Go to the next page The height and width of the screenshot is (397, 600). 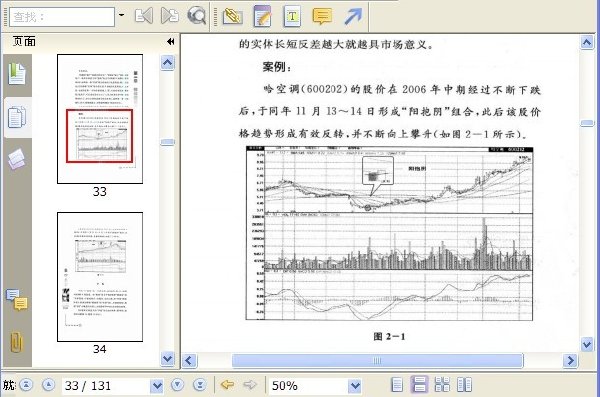[x=178, y=385]
